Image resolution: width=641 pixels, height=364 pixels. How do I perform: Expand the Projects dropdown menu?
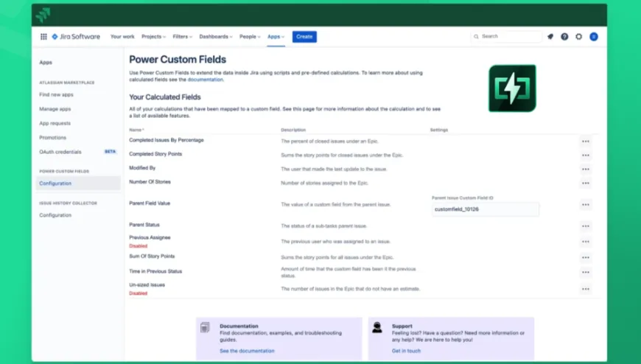tap(154, 36)
